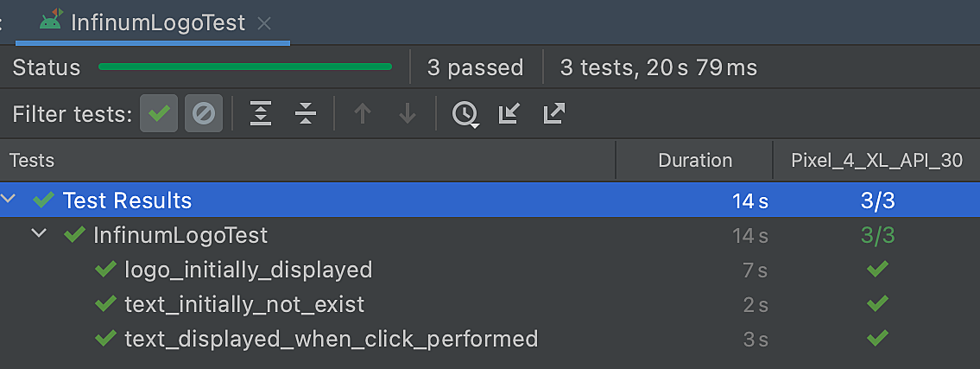Open the test history clock icon

tap(465, 113)
